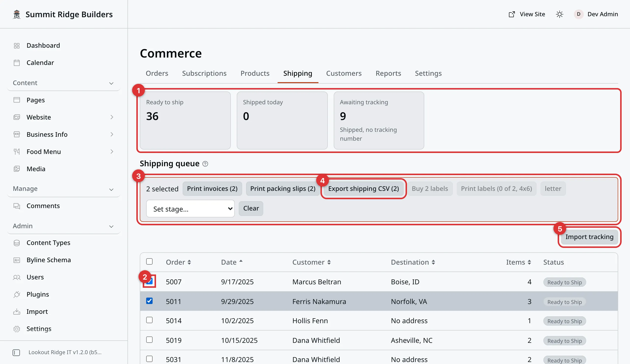630x364 pixels.
Task: Open the Set stage dropdown
Action: pos(190,209)
